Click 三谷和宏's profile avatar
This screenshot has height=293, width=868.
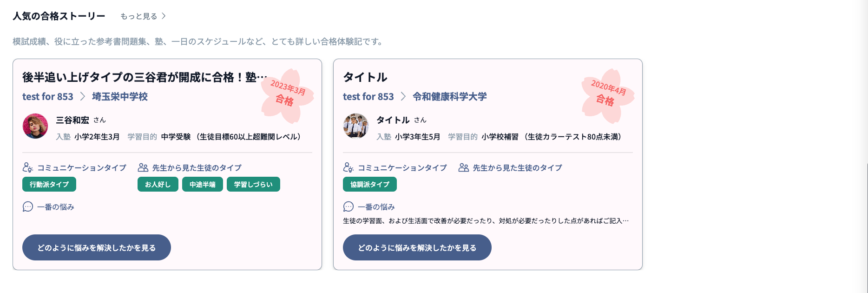[35, 126]
